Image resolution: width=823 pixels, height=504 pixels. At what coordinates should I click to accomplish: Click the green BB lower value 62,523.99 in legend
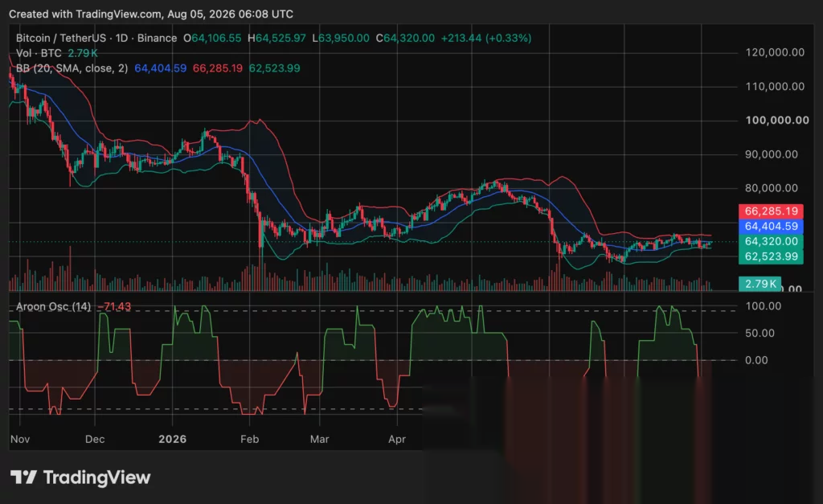pyautogui.click(x=275, y=68)
